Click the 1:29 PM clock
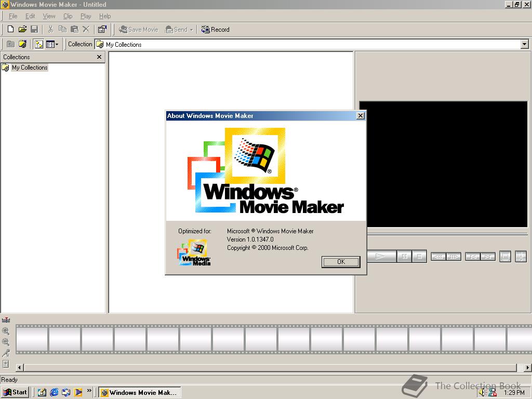 (x=514, y=393)
